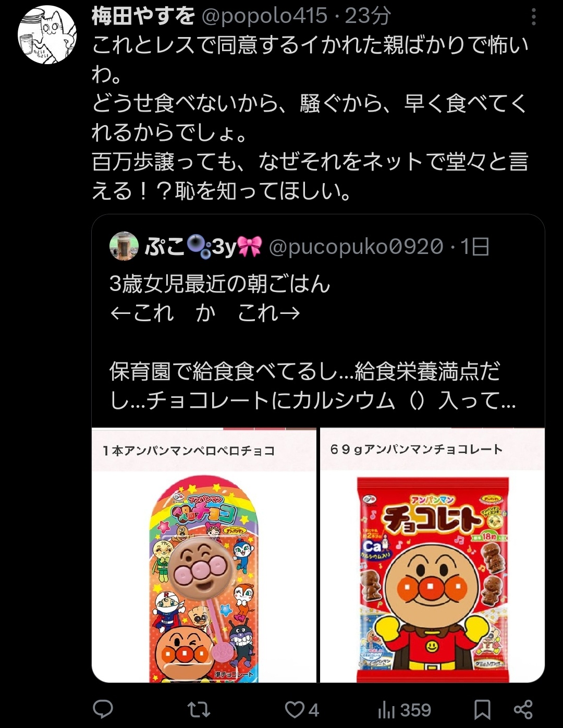
Task: Open @pucopuko0920 handle in quoted tweet
Action: pyautogui.click(x=356, y=247)
